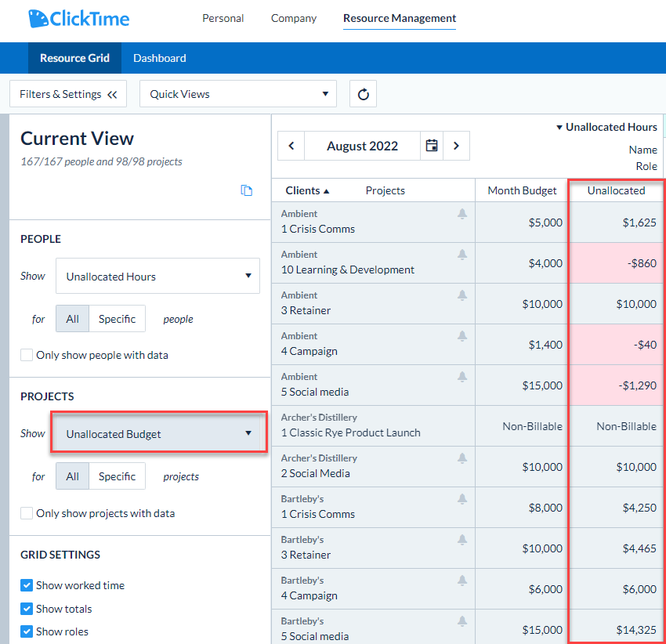
Task: Advance to the next month
Action: coord(456,146)
